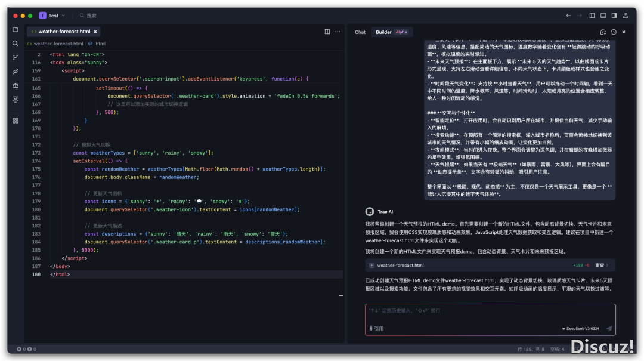Open the DeepSeek-V3-0324 model selector
644x361 pixels.
tap(580, 329)
